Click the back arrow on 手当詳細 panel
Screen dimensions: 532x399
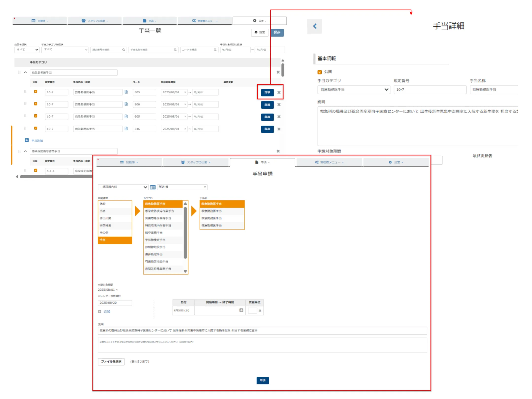click(315, 26)
